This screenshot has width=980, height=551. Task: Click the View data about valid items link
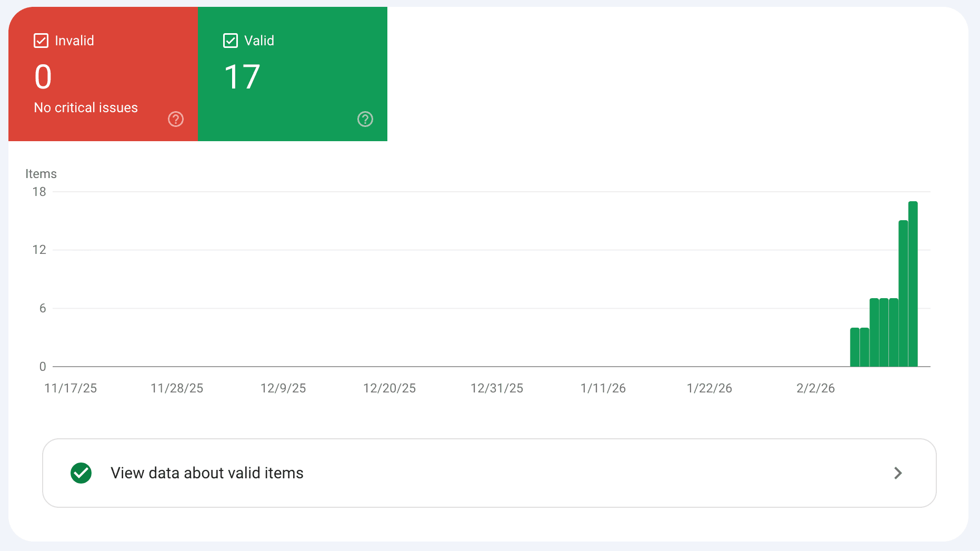pos(207,473)
